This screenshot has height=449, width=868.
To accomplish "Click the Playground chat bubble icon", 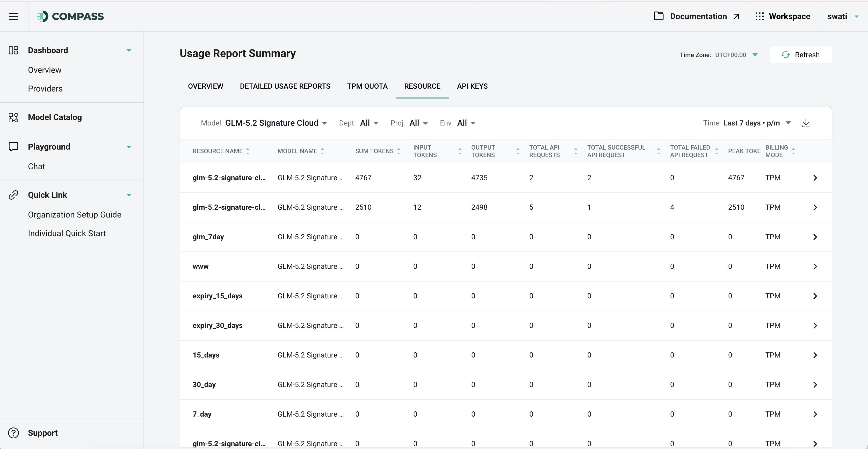I will 13,147.
